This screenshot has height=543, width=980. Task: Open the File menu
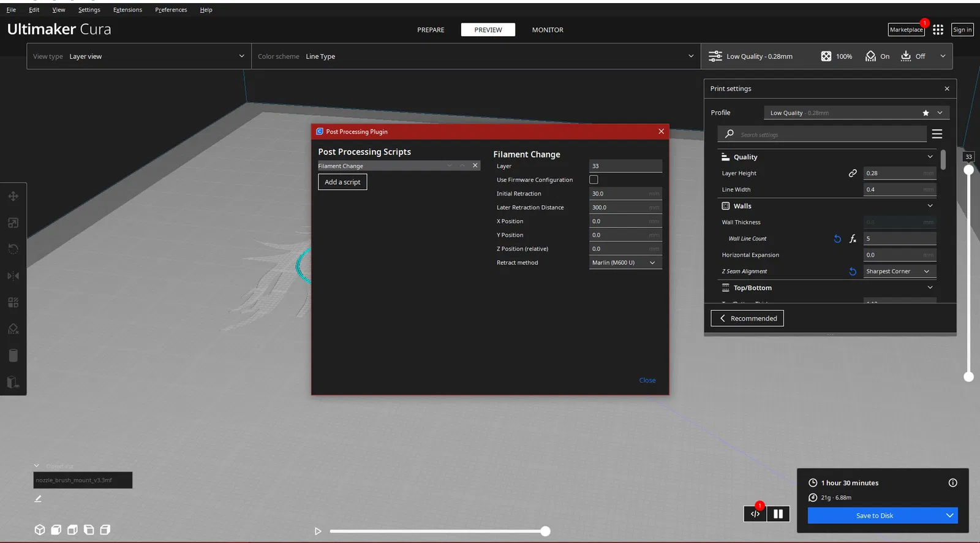pyautogui.click(x=11, y=10)
